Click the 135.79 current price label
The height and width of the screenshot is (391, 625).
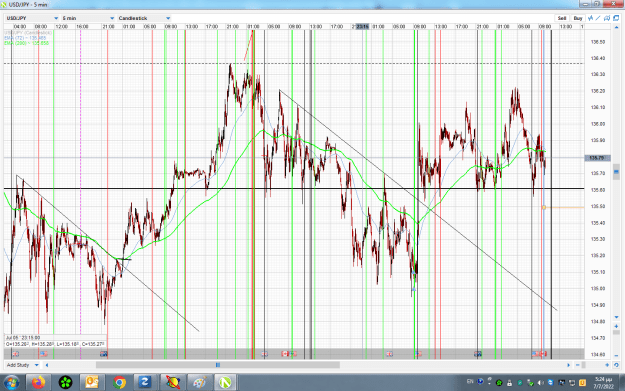pyautogui.click(x=597, y=158)
